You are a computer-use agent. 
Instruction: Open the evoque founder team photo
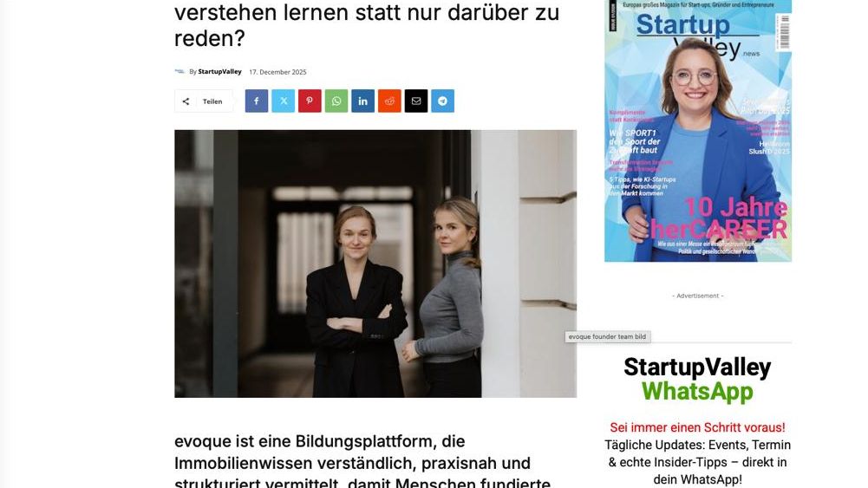click(x=375, y=264)
